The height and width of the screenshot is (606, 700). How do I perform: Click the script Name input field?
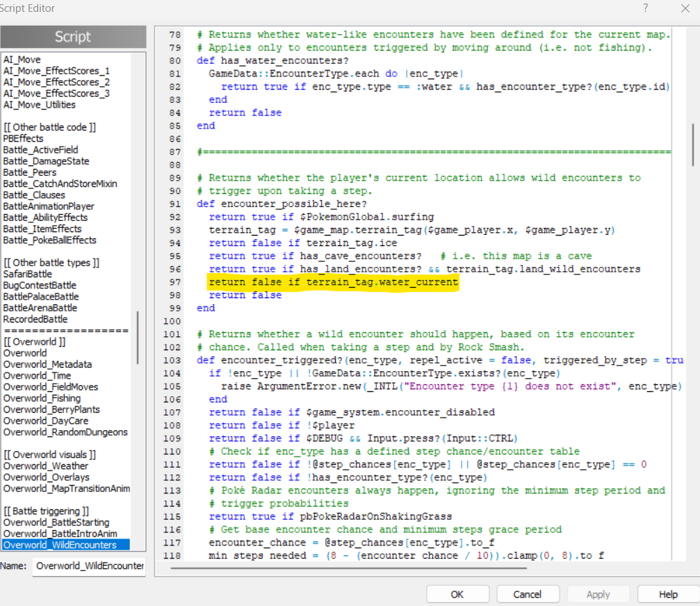coord(88,566)
